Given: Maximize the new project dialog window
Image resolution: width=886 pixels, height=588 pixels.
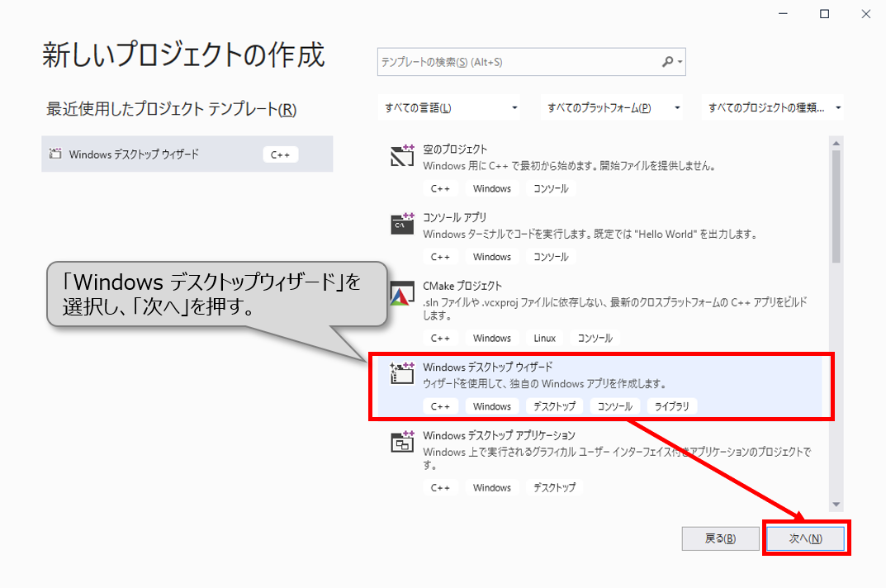Looking at the screenshot, I should pos(824,14).
